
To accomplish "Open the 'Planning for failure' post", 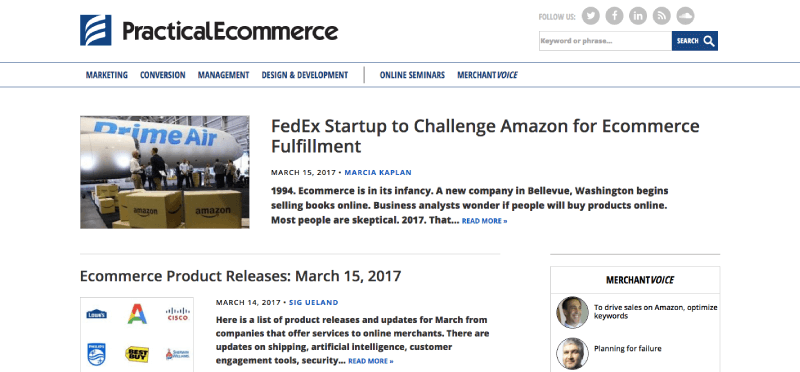I will click(x=628, y=349).
